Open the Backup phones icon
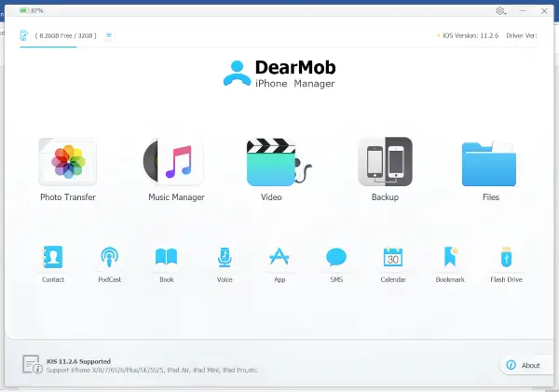Image resolution: width=559 pixels, height=392 pixels. tap(385, 161)
